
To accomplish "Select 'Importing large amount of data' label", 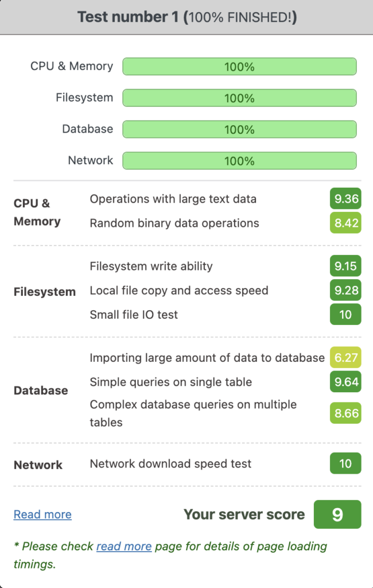I will (x=207, y=358).
